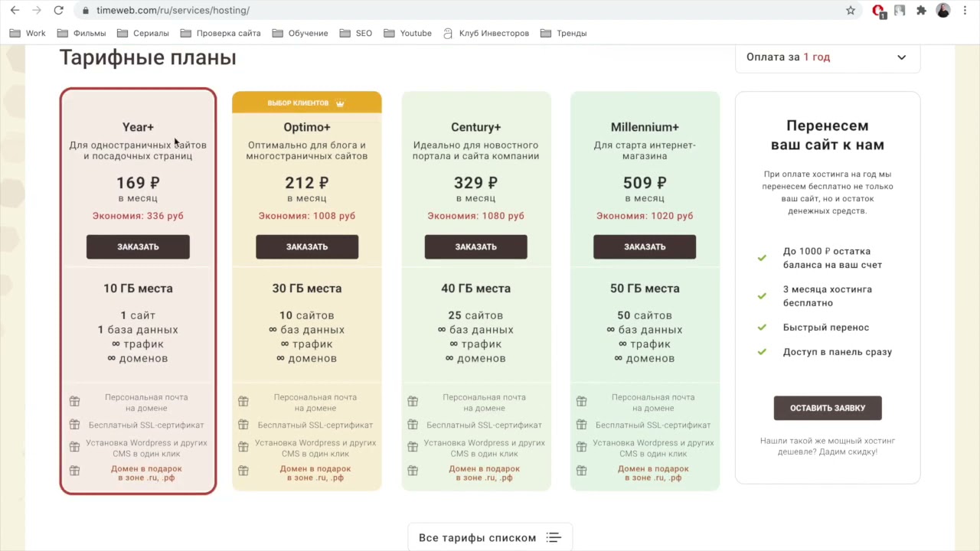Viewport: 980px width, 551px height.
Task: Select the Millennium+ plan card title
Action: tap(645, 127)
